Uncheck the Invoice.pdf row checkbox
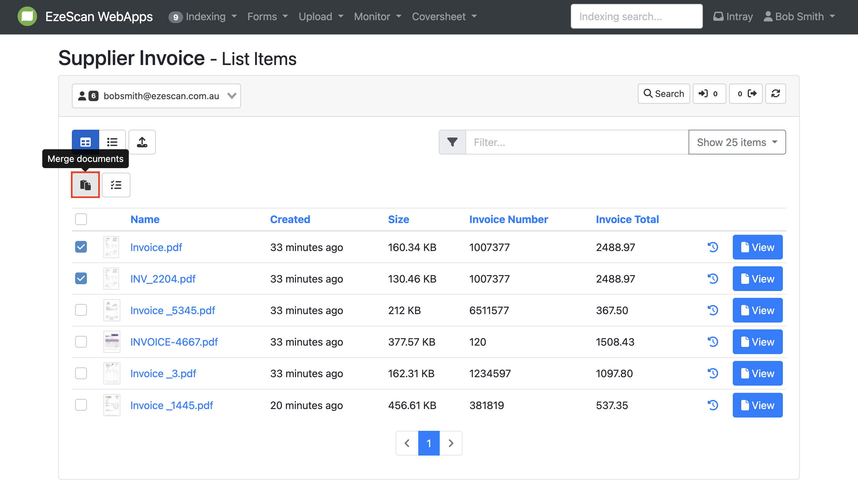858x504 pixels. tap(81, 247)
